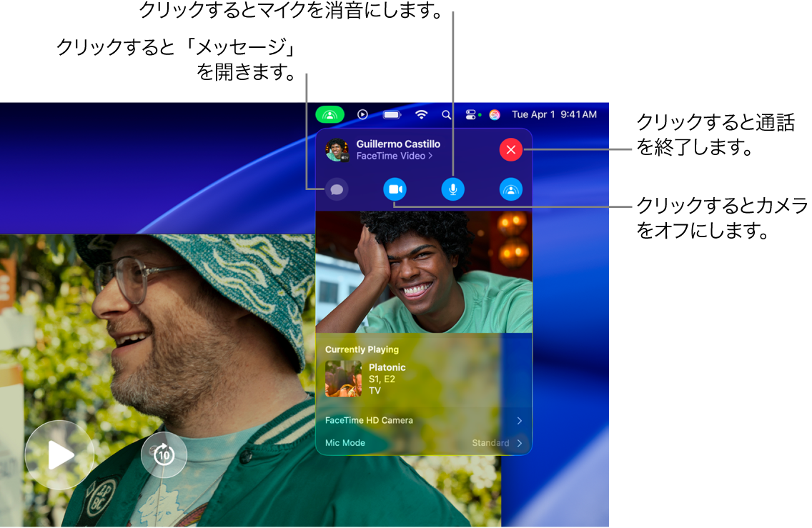This screenshot has width=812, height=528.
Task: Open the Wi-Fi menu bar icon
Action: coord(422,114)
